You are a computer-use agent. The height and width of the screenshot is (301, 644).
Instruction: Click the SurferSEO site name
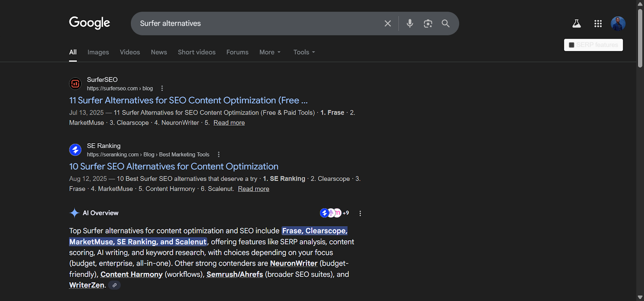click(x=102, y=80)
